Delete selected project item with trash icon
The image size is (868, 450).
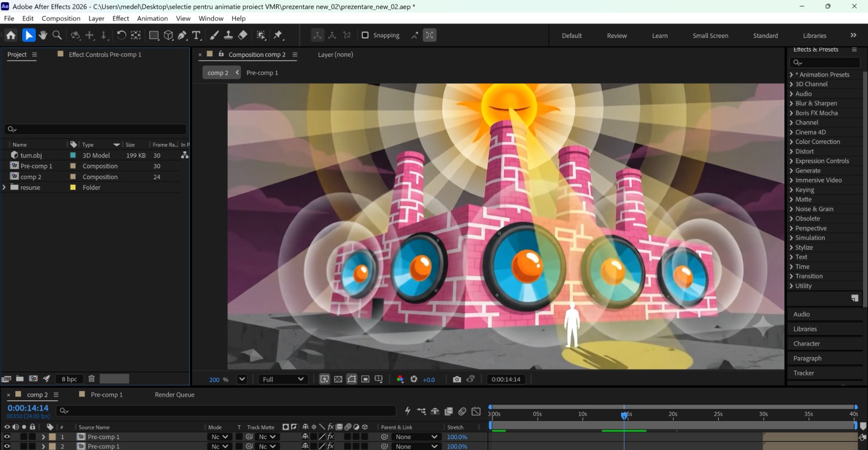click(92, 378)
